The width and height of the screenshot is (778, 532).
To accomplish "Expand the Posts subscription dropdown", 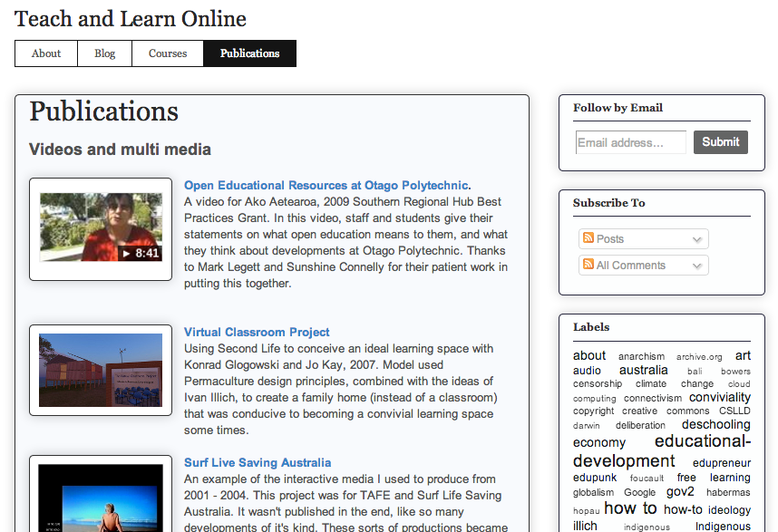I will (697, 238).
